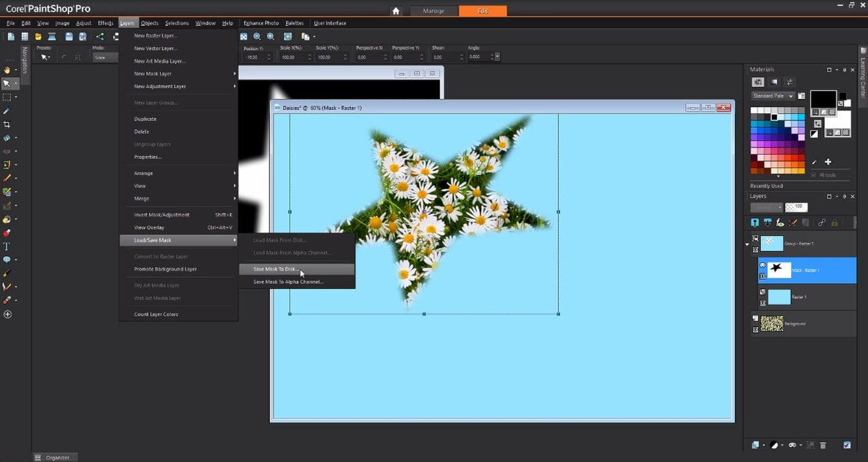The height and width of the screenshot is (462, 868).
Task: Delete layer using the trash icon
Action: click(823, 445)
